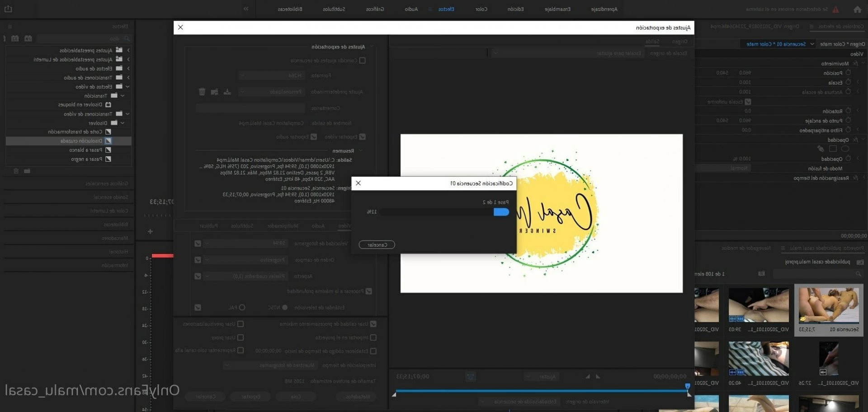Open the Home icon in the top bar

click(857, 9)
